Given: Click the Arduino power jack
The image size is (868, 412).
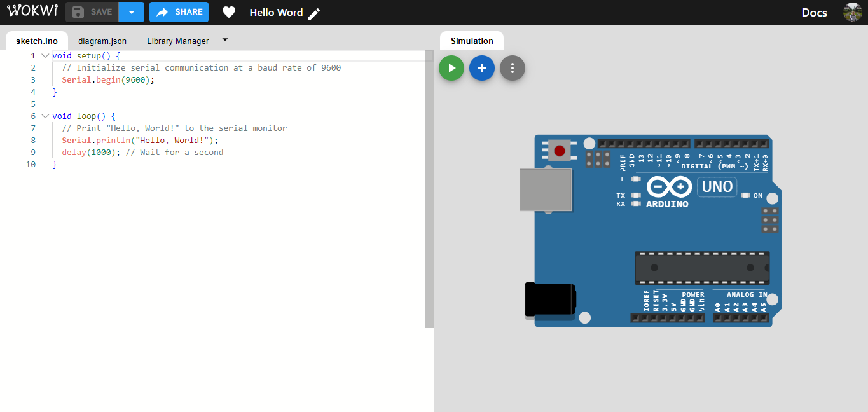Looking at the screenshot, I should coord(550,300).
